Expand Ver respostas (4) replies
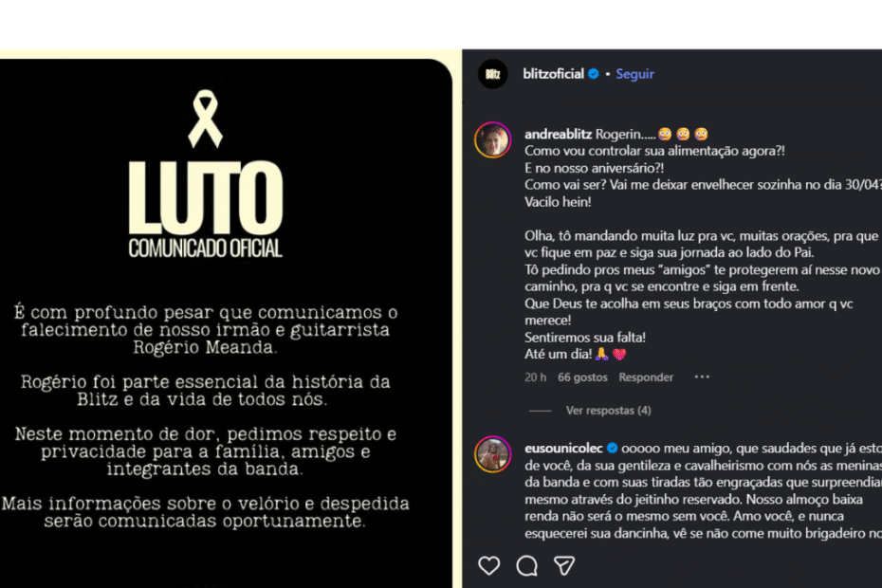 click(608, 411)
